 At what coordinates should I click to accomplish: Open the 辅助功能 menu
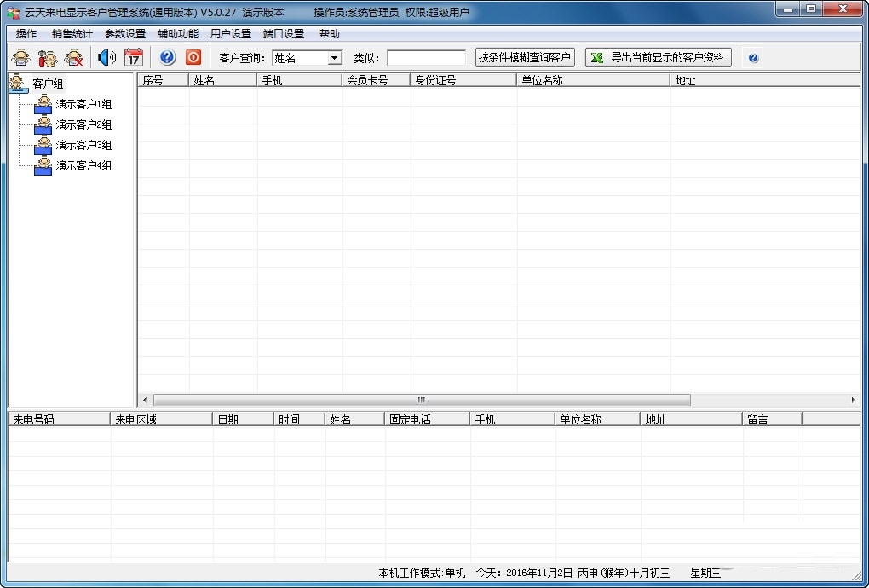178,34
